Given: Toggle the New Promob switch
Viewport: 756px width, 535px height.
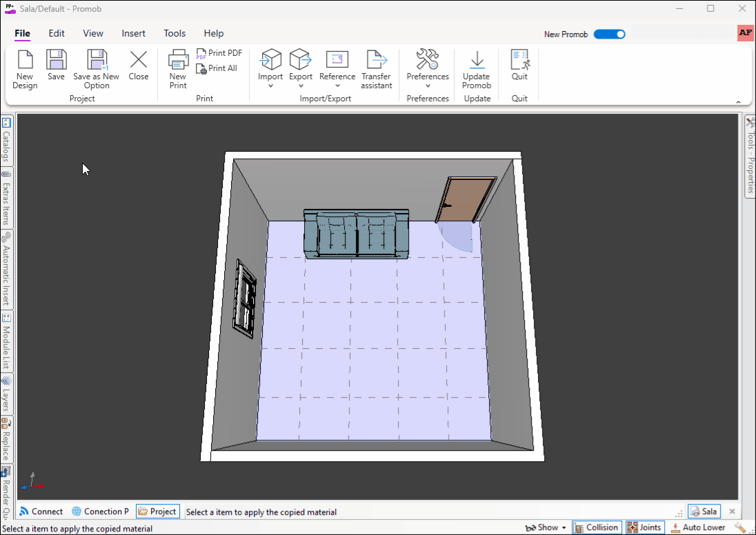Looking at the screenshot, I should pos(609,34).
